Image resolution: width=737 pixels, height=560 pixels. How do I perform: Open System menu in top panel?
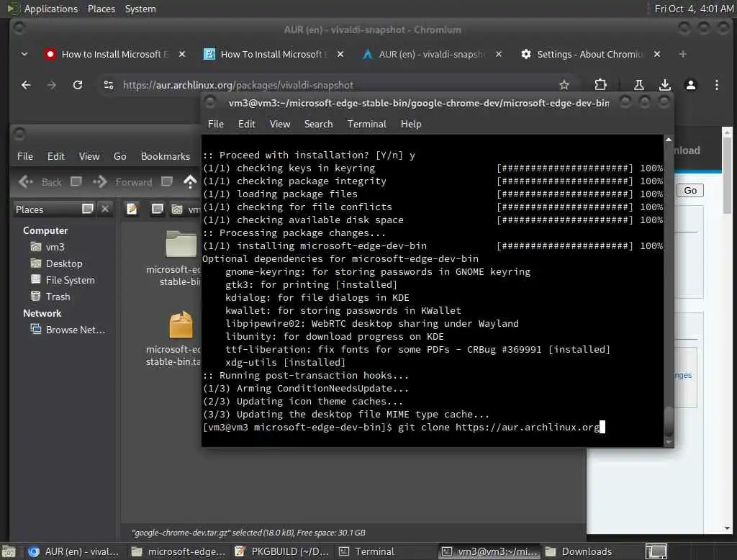pos(140,9)
